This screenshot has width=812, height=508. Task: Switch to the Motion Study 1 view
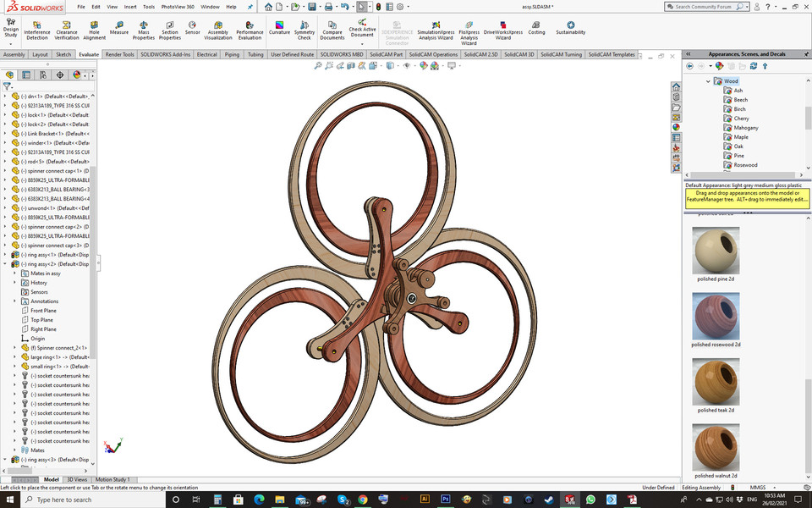pyautogui.click(x=112, y=478)
